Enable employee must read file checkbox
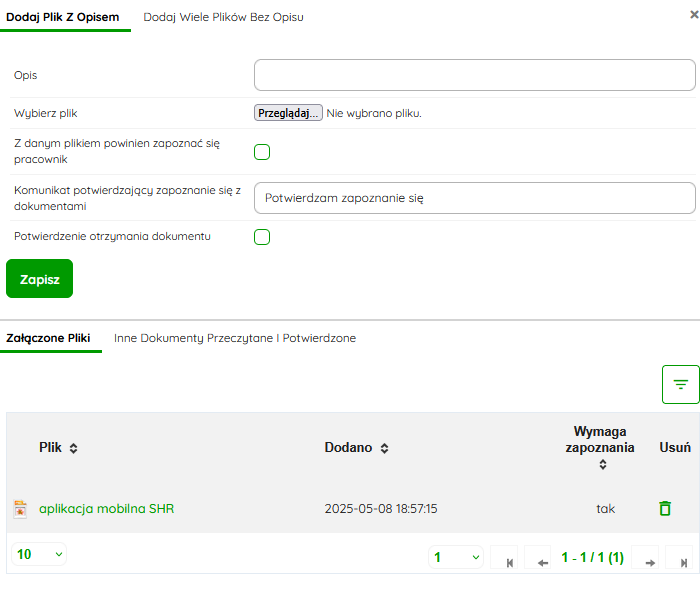The height and width of the screenshot is (595, 700). click(262, 152)
